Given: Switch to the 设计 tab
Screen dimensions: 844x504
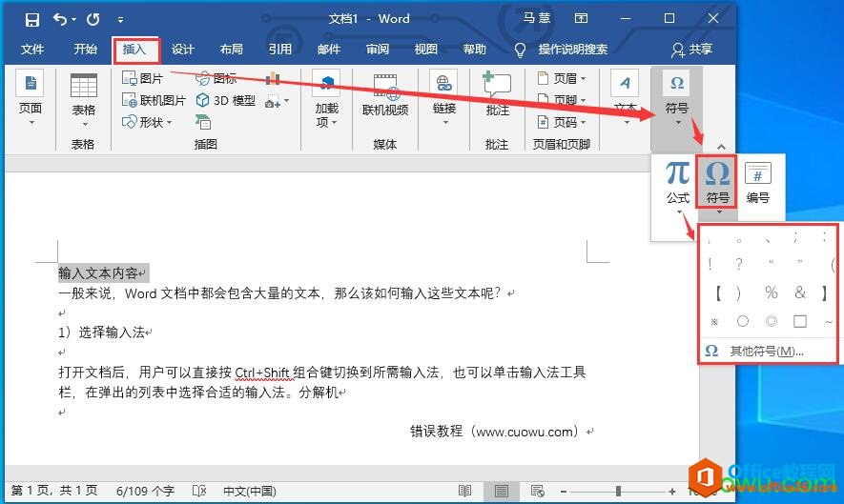Looking at the screenshot, I should (x=182, y=50).
